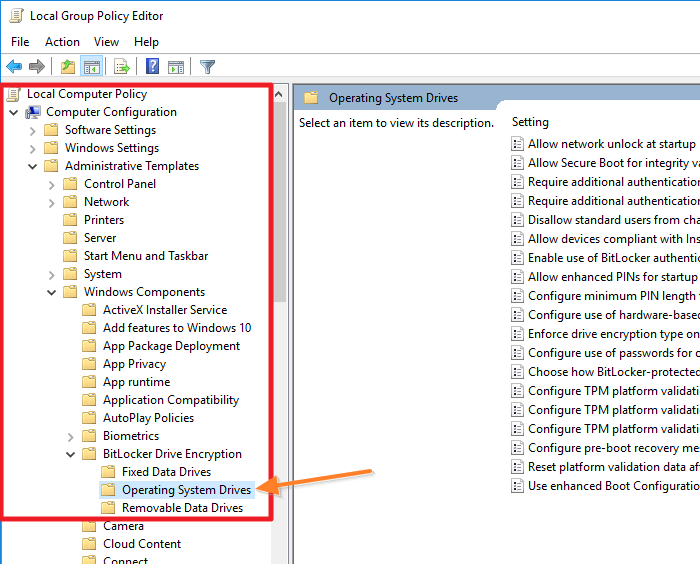Click the Filter funnel toolbar icon
This screenshot has height=564, width=700.
[x=207, y=67]
